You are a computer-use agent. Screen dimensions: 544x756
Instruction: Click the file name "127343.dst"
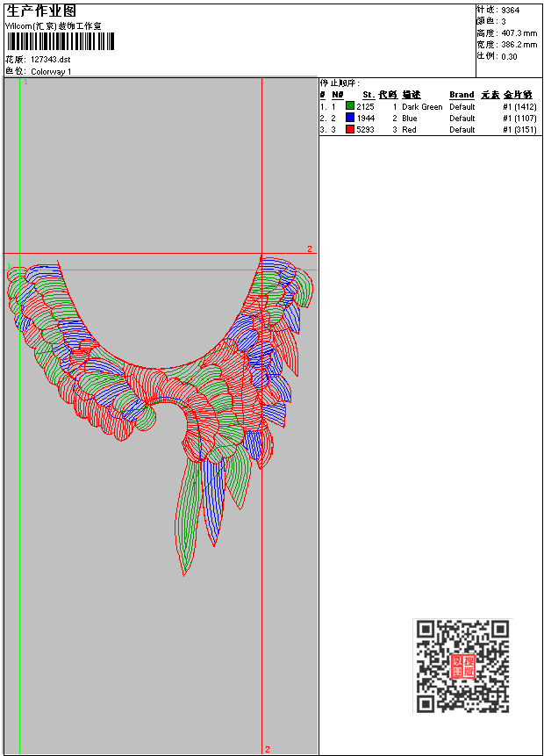point(51,60)
